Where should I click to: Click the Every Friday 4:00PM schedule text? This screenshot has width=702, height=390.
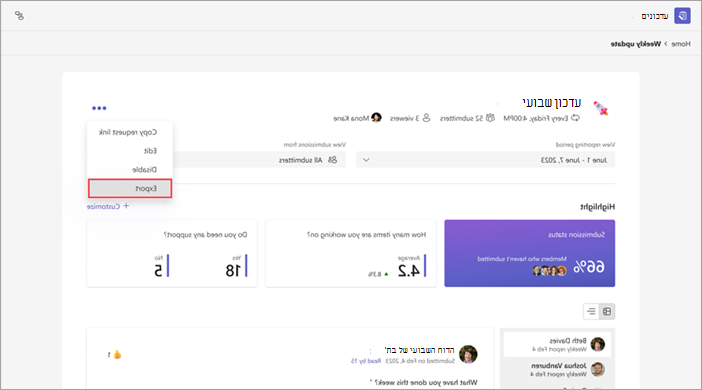(535, 118)
